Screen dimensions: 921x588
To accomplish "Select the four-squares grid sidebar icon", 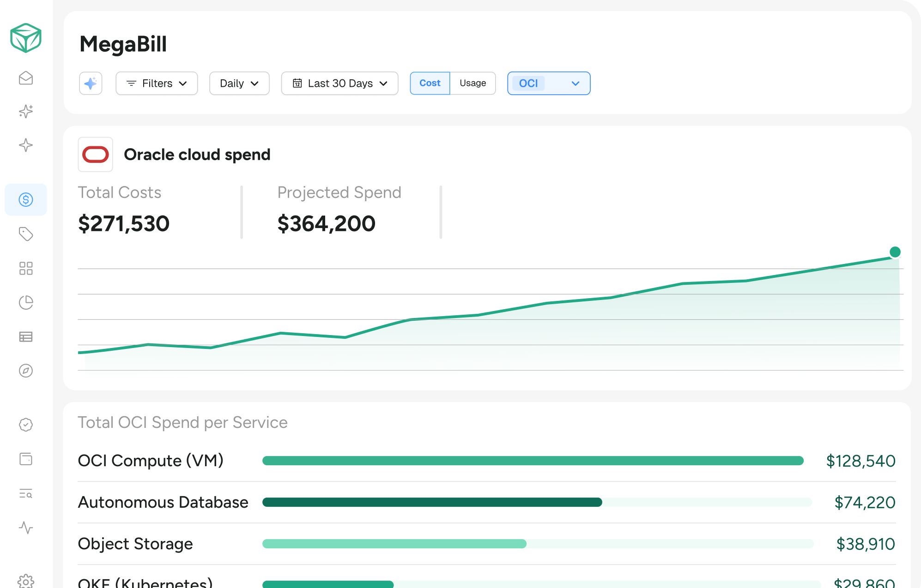I will pos(26,268).
